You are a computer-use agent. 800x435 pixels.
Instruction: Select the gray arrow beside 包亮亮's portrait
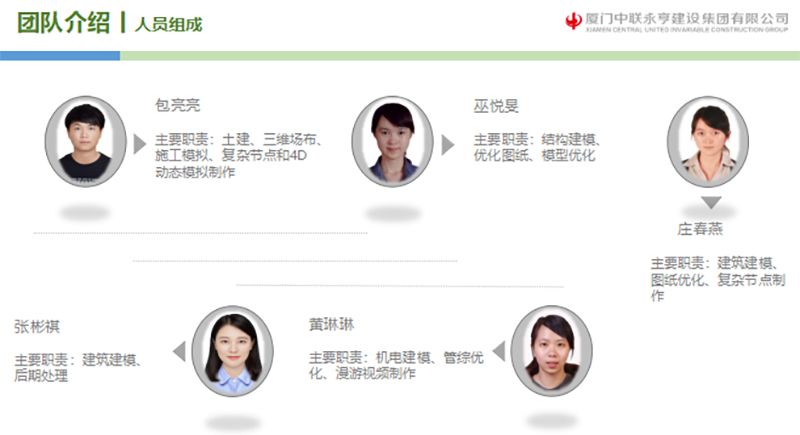pyautogui.click(x=140, y=144)
